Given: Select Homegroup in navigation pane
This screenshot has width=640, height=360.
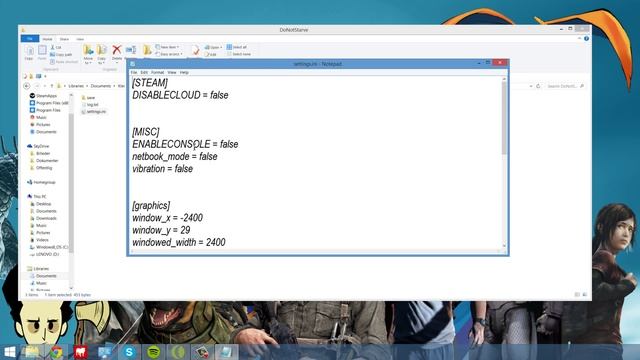Looking at the screenshot, I should [x=41, y=182].
